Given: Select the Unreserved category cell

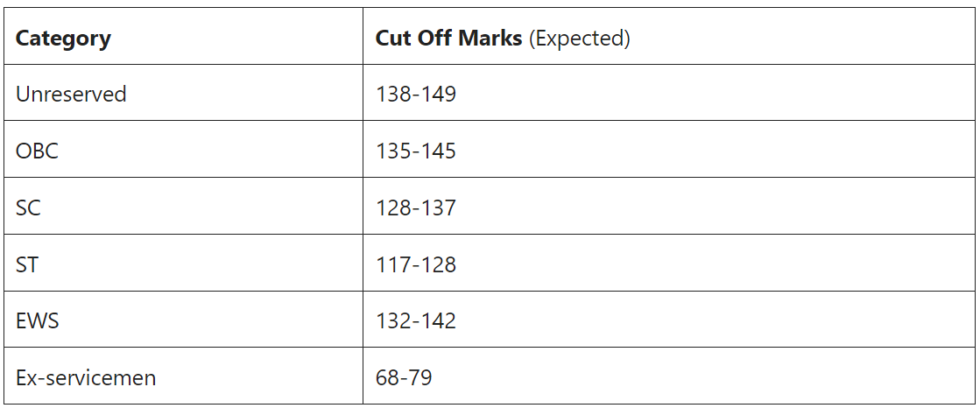Looking at the screenshot, I should [x=183, y=93].
